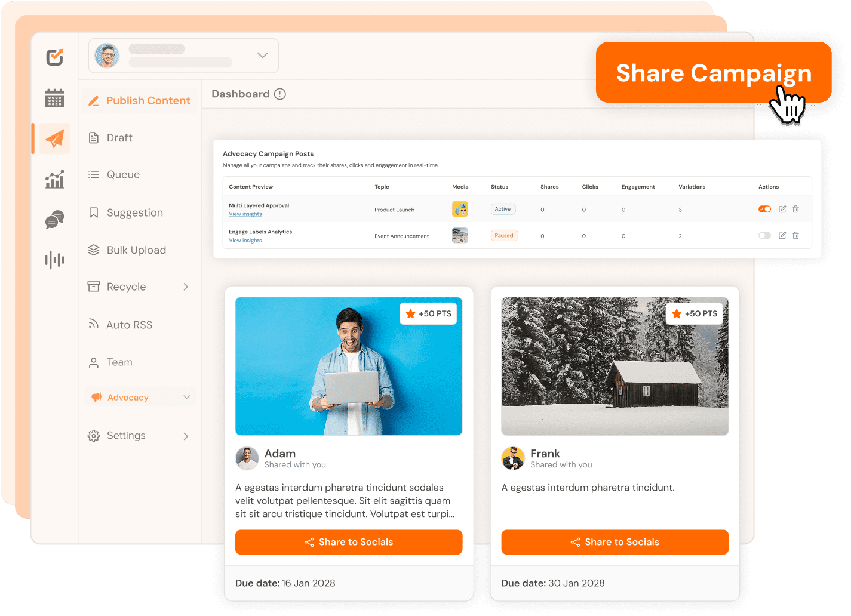Click the Dashboard info icon
Viewport: 851px width, 616px height.
pos(280,94)
